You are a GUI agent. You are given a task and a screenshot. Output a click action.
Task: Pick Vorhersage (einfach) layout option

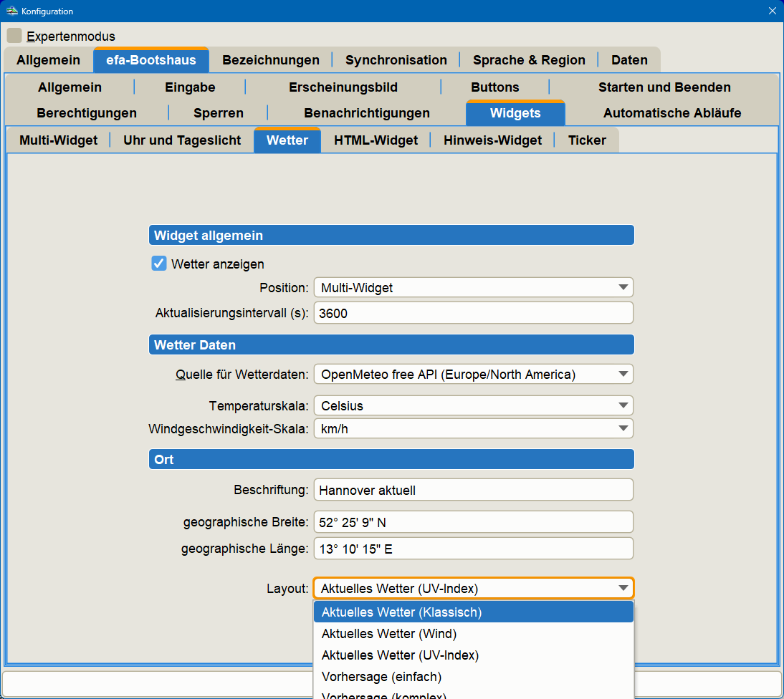[x=473, y=677]
